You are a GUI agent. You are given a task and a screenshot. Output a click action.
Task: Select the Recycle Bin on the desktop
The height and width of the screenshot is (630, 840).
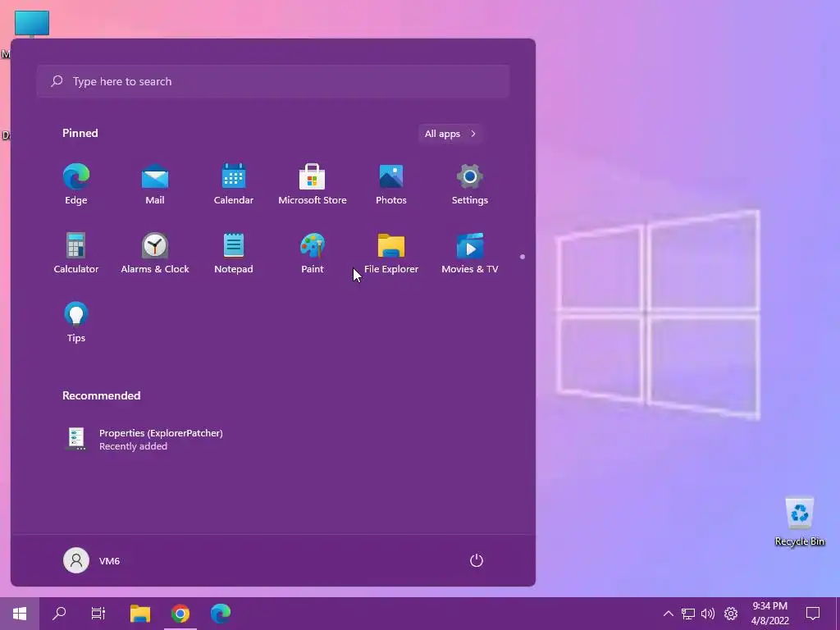pos(799,521)
